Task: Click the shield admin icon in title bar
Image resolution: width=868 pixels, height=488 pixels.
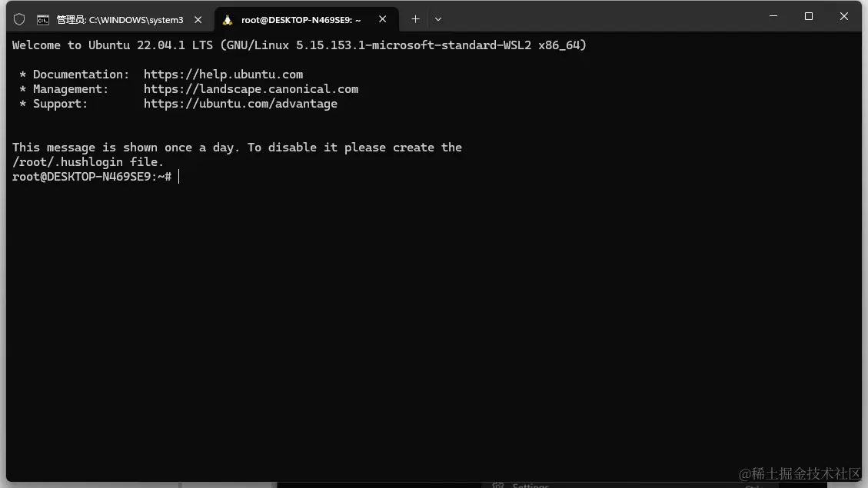Action: 19,19
